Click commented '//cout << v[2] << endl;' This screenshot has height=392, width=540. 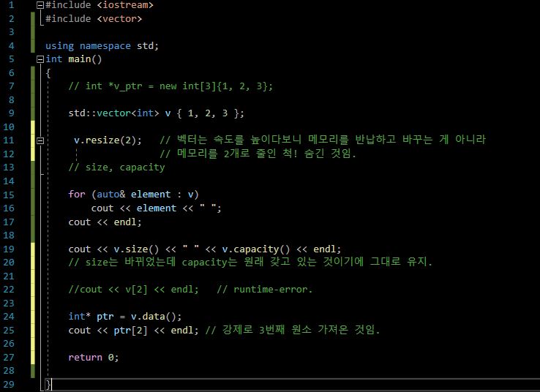134,290
